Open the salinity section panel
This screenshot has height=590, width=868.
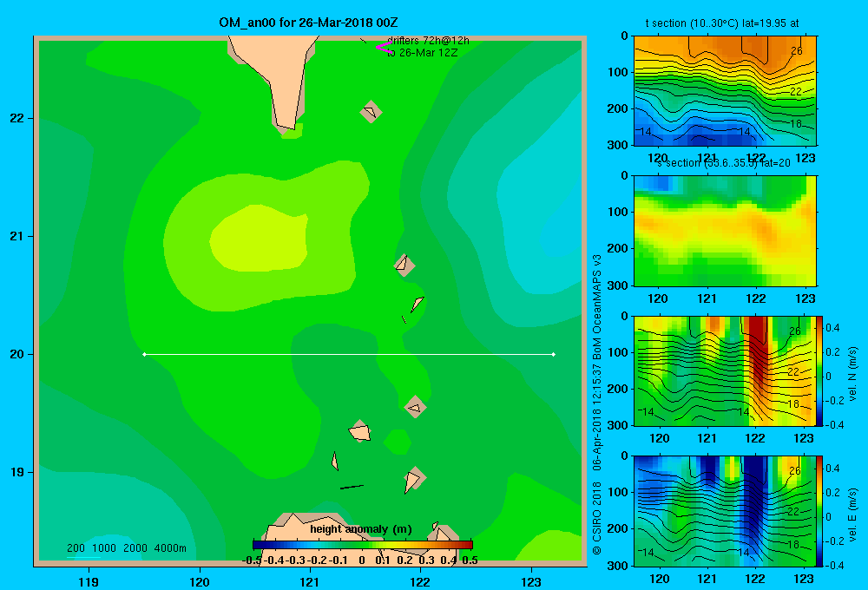(x=725, y=231)
